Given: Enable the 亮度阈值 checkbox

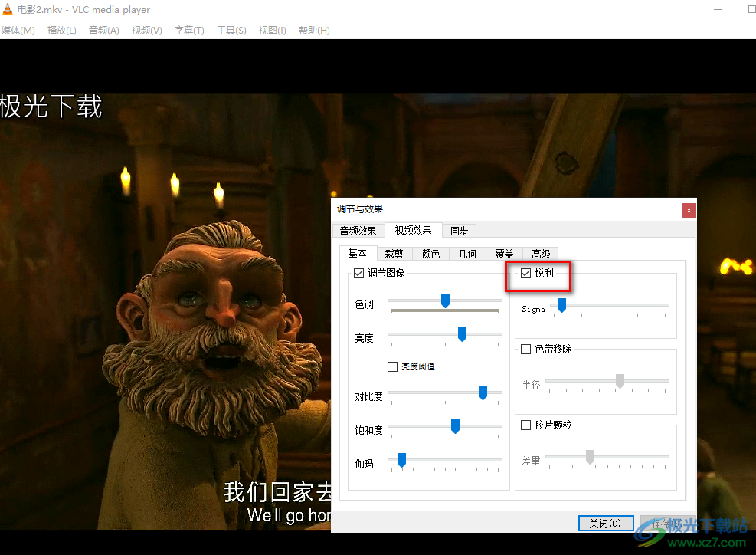Looking at the screenshot, I should pos(392,366).
